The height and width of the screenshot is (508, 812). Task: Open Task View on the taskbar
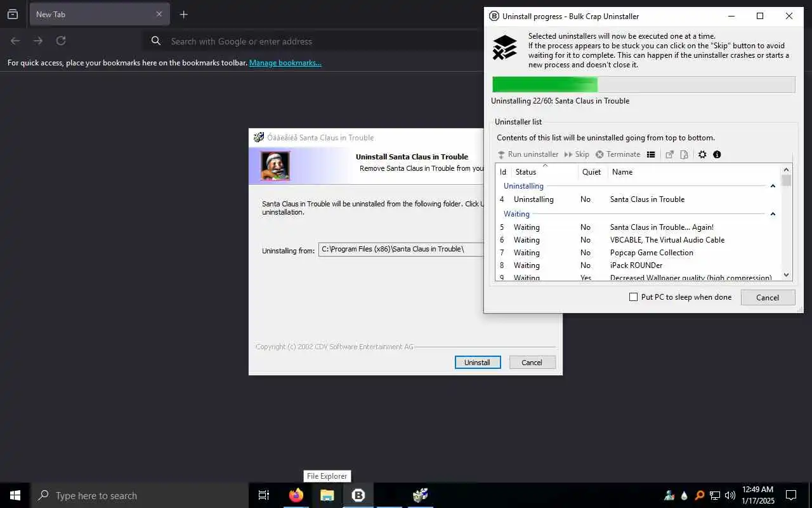tap(264, 495)
